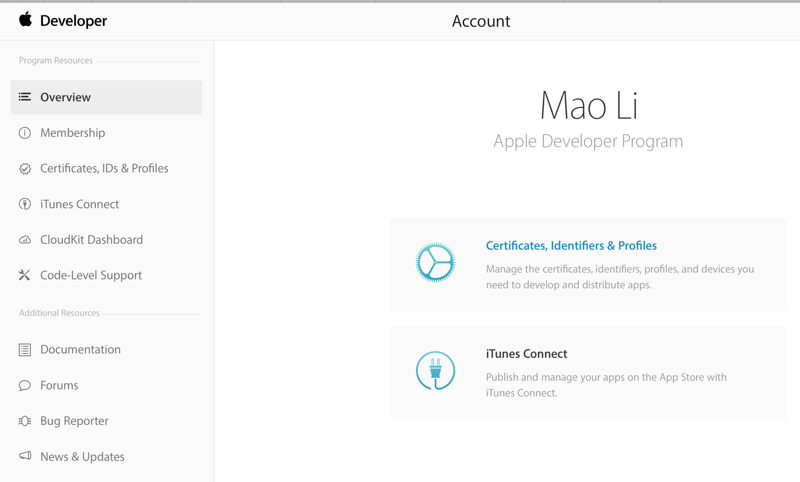Click the Certificates badge icon in sidebar

pyautogui.click(x=25, y=169)
